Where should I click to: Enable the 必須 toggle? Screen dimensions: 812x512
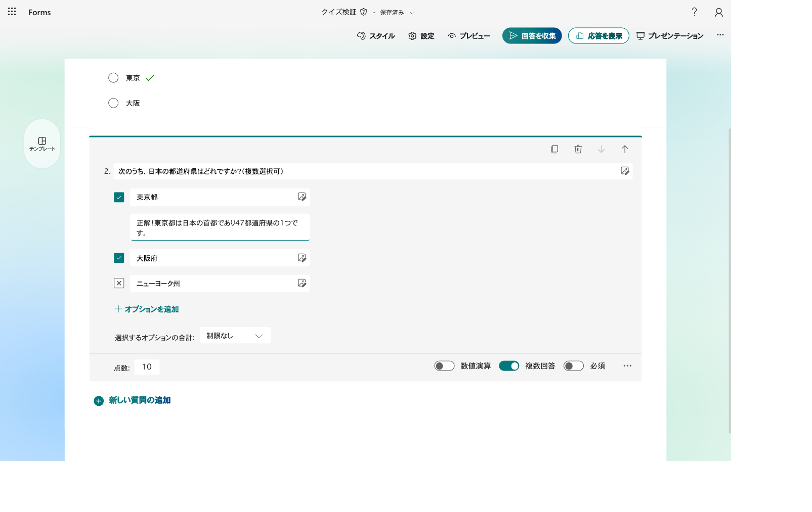(574, 366)
